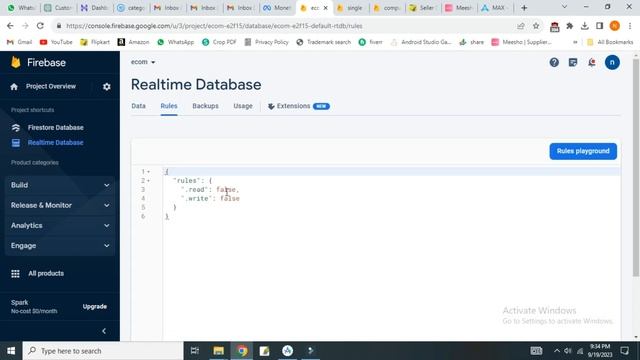Switch to the Data tab
The width and height of the screenshot is (640, 360).
(x=138, y=106)
